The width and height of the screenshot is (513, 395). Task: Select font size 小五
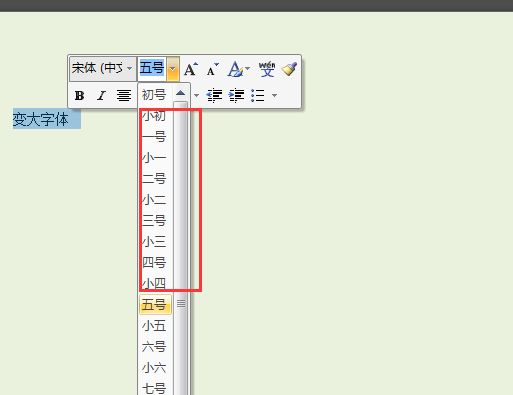(154, 326)
